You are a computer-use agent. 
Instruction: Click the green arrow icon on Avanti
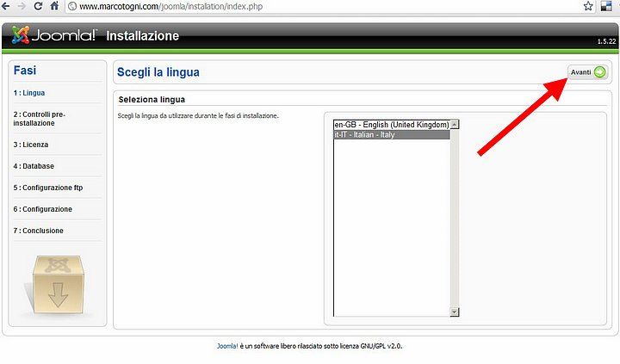pos(600,72)
